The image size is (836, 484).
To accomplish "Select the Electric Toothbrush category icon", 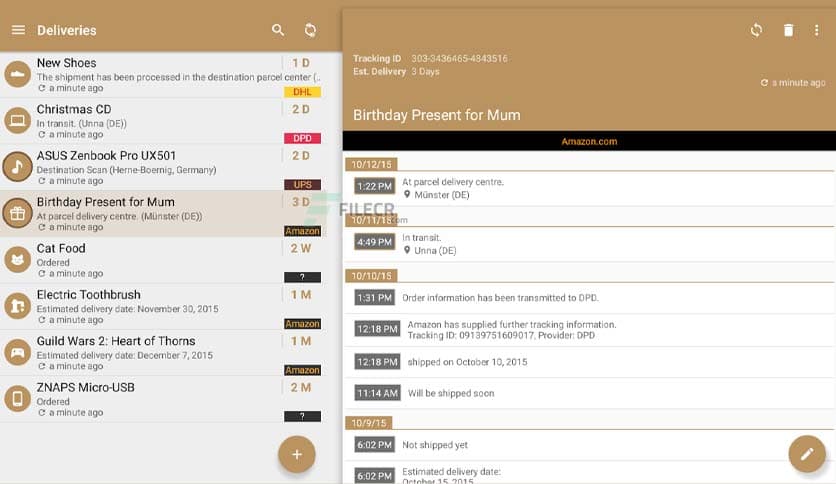I will pyautogui.click(x=18, y=306).
